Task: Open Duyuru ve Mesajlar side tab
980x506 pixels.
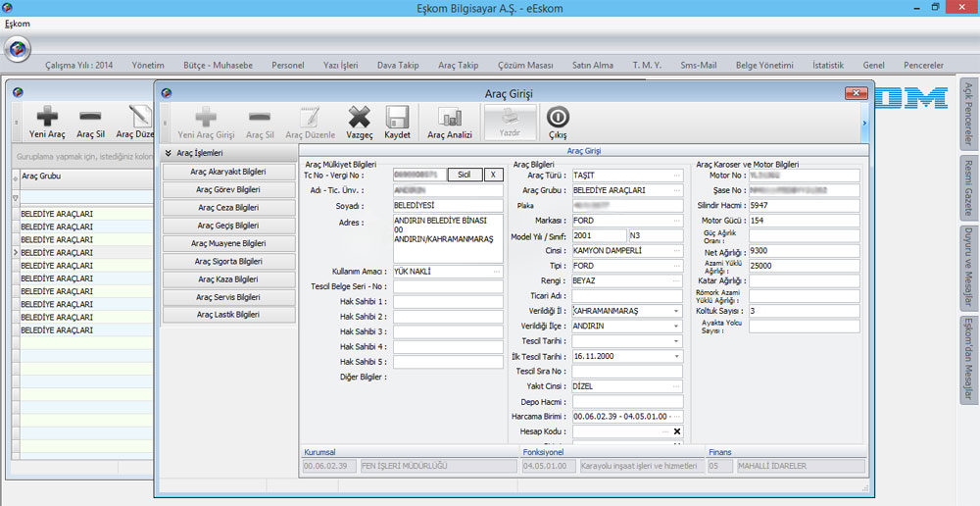Action: [x=968, y=268]
